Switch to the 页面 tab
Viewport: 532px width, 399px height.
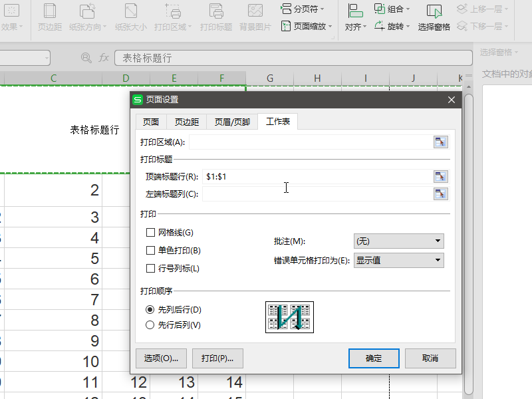[x=151, y=122]
